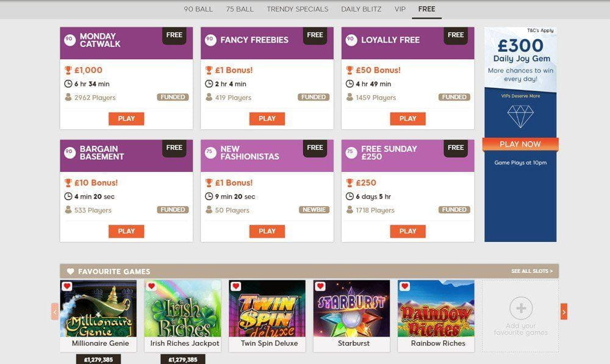Click PLAY NOW on the Daily Joy Gem banner
This screenshot has width=610, height=364.
[x=519, y=144]
